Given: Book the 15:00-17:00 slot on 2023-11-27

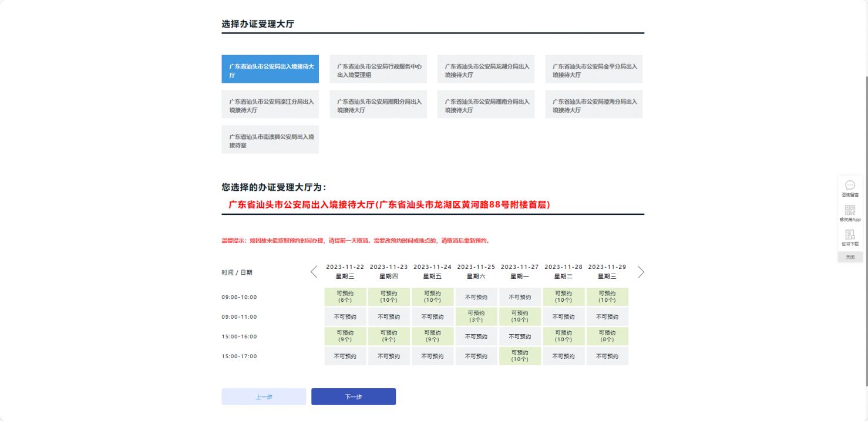Looking at the screenshot, I should [519, 356].
